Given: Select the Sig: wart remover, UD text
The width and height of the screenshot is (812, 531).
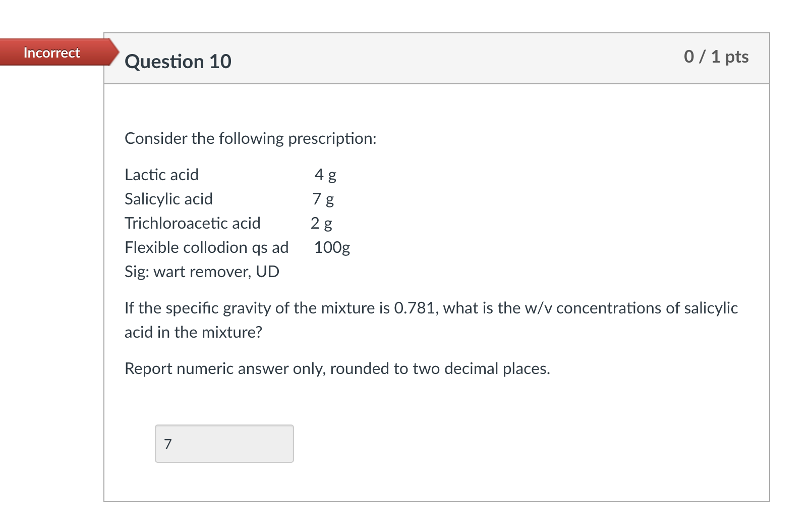Looking at the screenshot, I should tap(202, 272).
